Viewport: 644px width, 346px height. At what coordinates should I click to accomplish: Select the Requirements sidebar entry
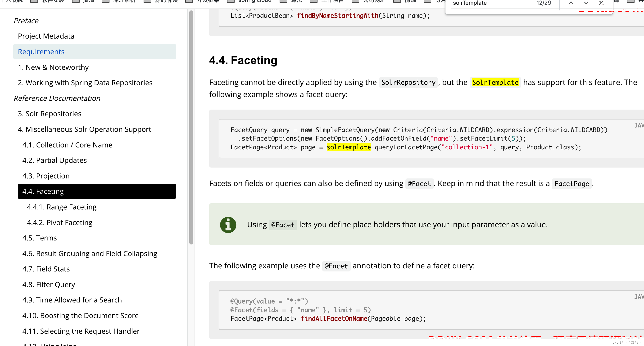95,52
